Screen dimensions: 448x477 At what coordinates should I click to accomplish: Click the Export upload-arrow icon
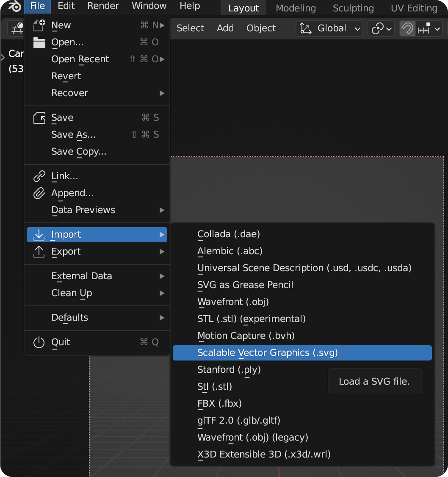point(39,252)
